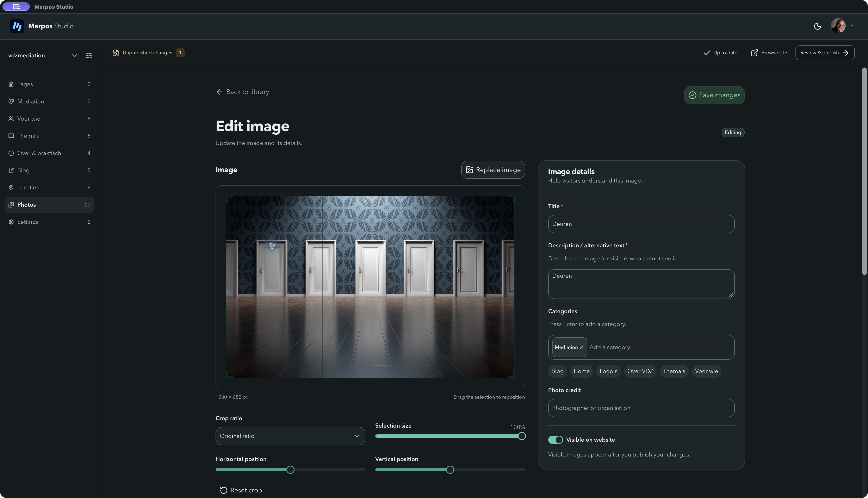This screenshot has width=868, height=498.
Task: Add the Logo's category chip
Action: click(608, 371)
